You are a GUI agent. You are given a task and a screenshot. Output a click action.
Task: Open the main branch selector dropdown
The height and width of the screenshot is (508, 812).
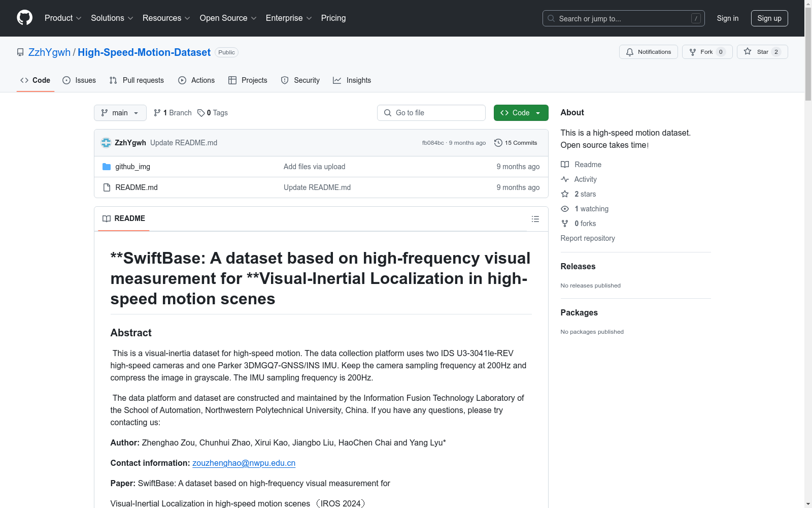point(120,113)
